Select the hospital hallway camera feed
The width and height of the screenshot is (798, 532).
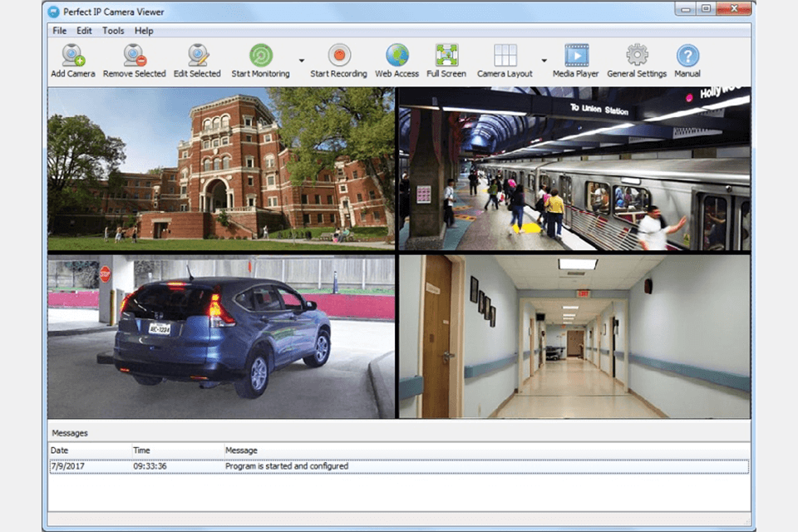point(574,336)
